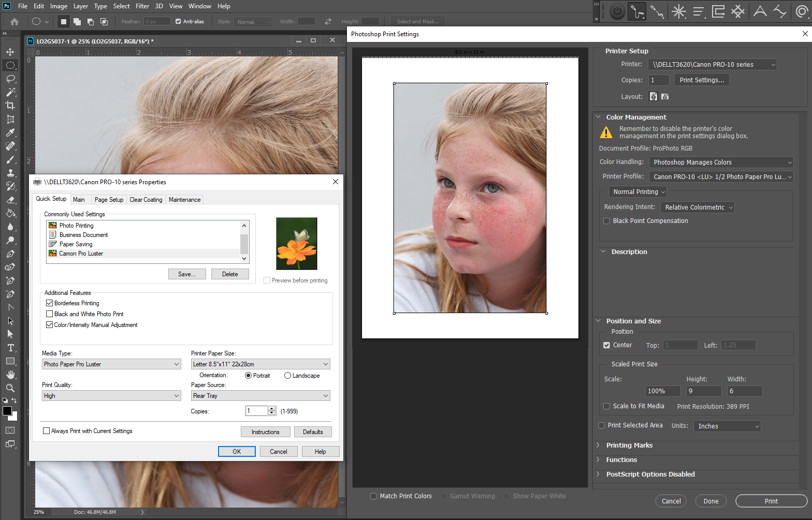This screenshot has height=520, width=812.
Task: Select the Healing Brush tool
Action: tap(10, 146)
